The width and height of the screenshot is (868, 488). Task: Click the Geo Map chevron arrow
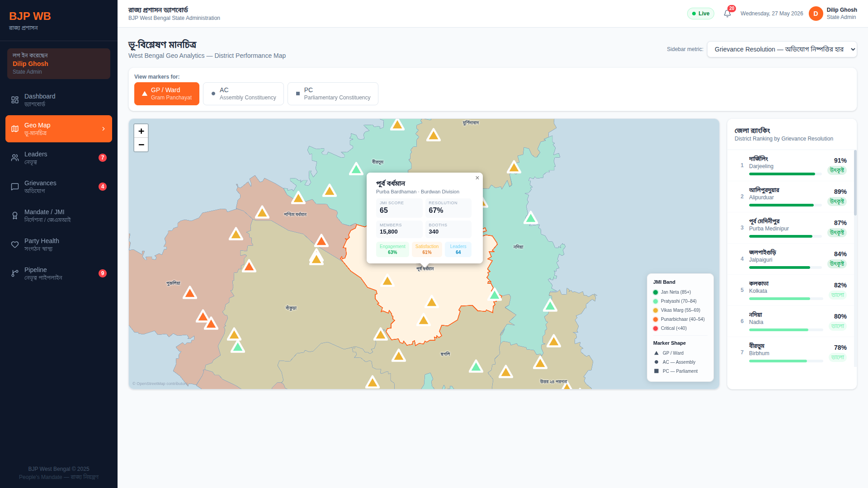(104, 129)
